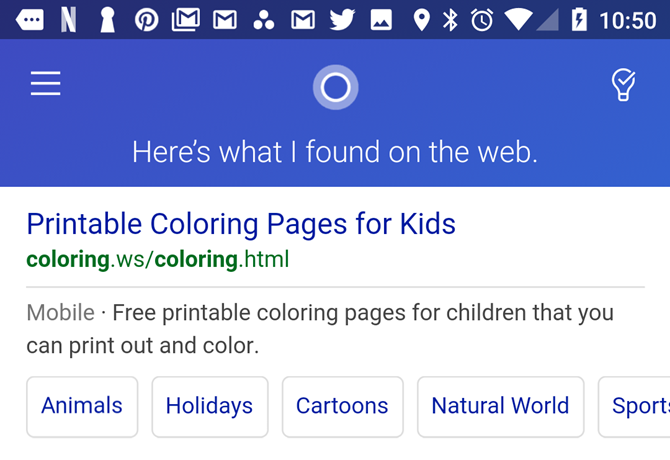The height and width of the screenshot is (460, 670).
Task: Select the Sports category chip
Action: click(638, 406)
